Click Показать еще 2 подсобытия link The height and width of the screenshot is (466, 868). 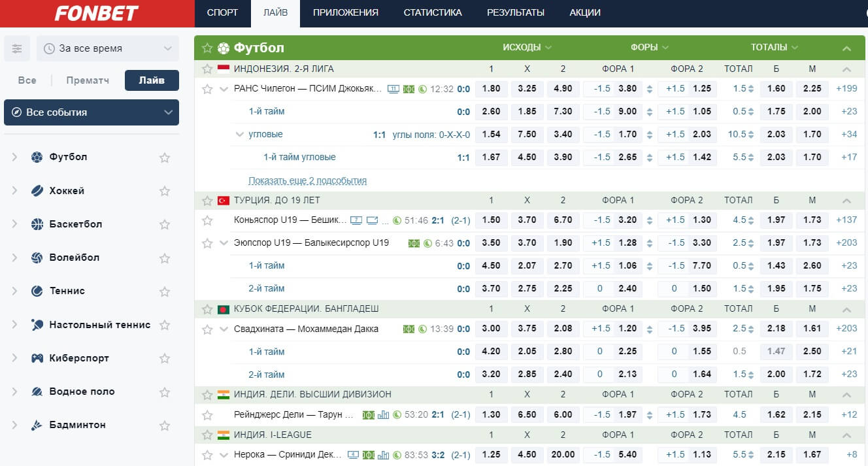pyautogui.click(x=307, y=180)
